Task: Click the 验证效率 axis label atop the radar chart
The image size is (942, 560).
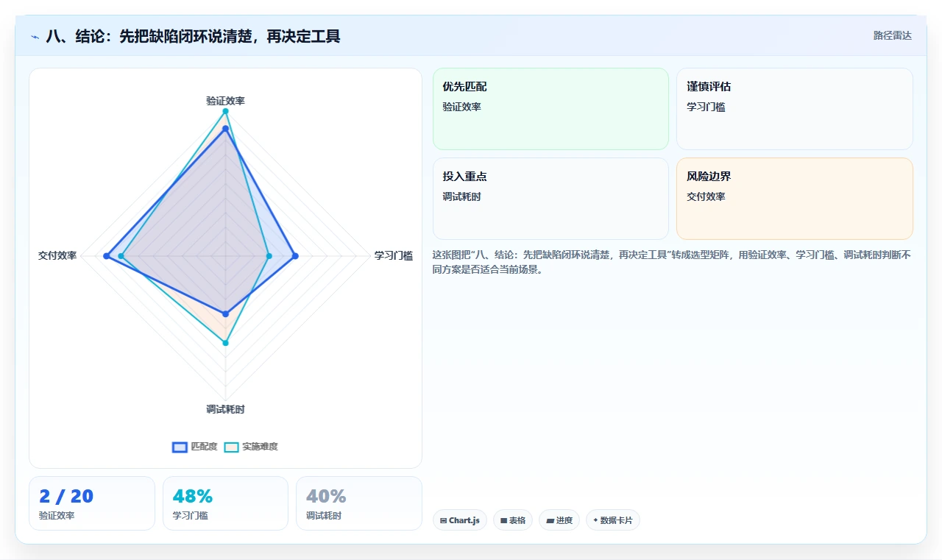Action: (x=225, y=101)
